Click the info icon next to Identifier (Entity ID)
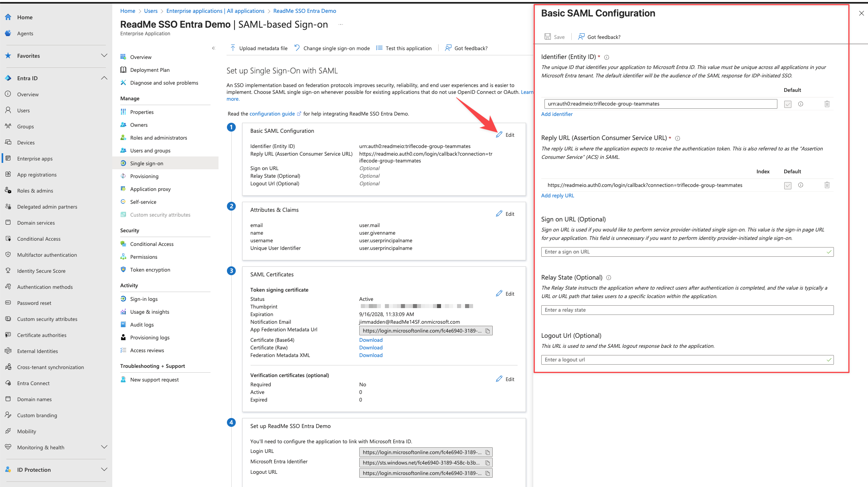This screenshot has height=487, width=868. pyautogui.click(x=607, y=57)
